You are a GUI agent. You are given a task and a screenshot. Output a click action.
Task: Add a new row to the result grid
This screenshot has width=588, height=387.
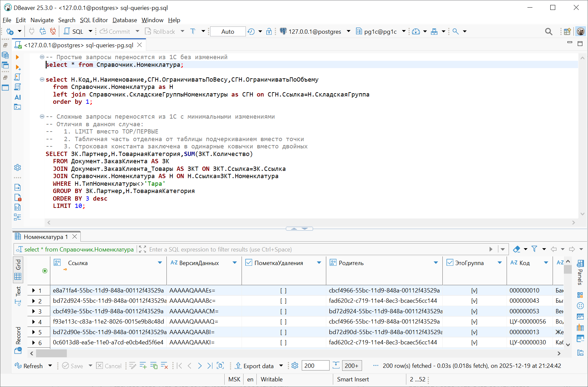143,366
